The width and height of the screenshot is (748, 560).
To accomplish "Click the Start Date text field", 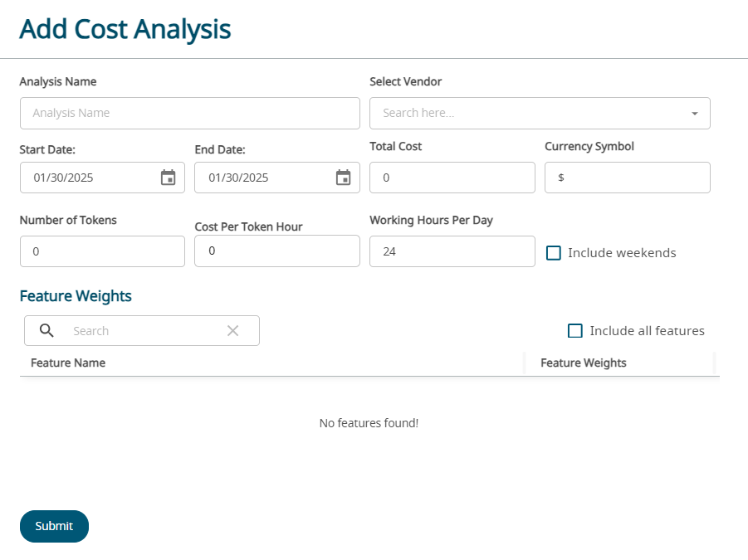I will (91, 178).
